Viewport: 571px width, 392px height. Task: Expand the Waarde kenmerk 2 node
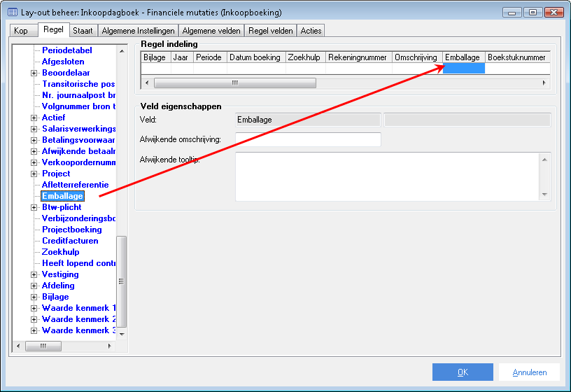[34, 320]
